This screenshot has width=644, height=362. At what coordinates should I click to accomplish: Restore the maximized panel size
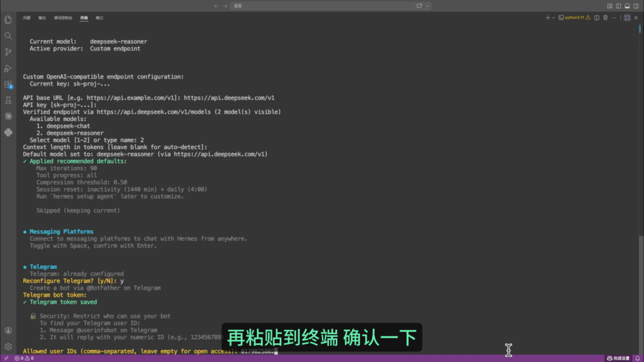(627, 18)
